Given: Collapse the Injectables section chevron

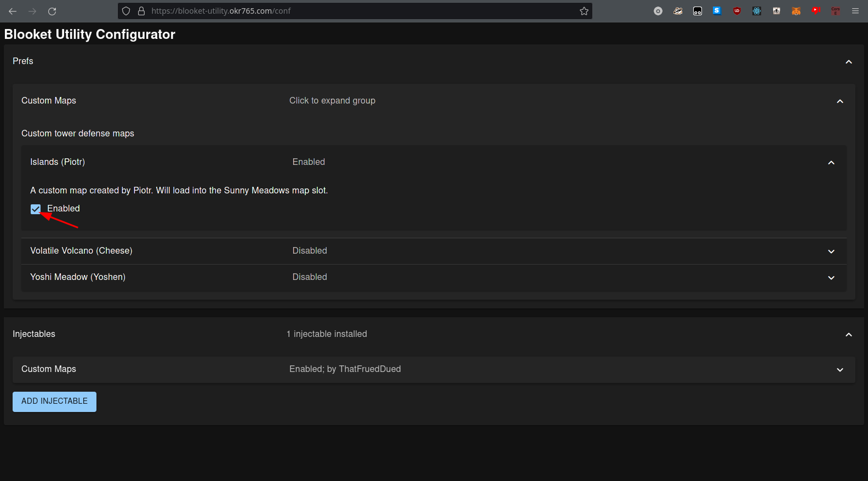Looking at the screenshot, I should click(849, 335).
